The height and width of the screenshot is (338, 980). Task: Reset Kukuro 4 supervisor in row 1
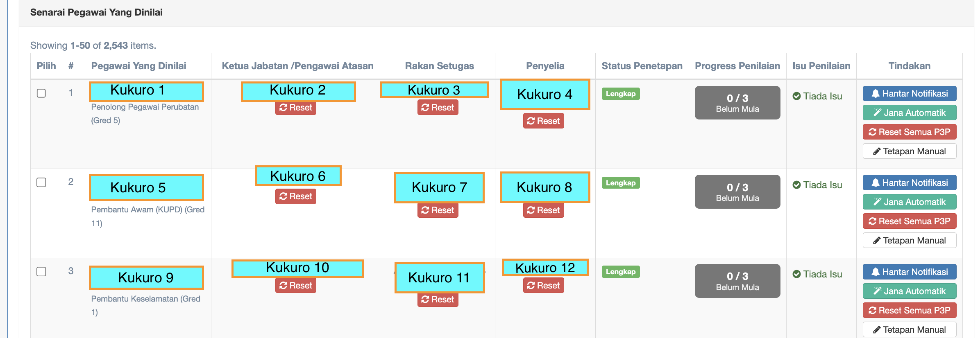pyautogui.click(x=543, y=121)
